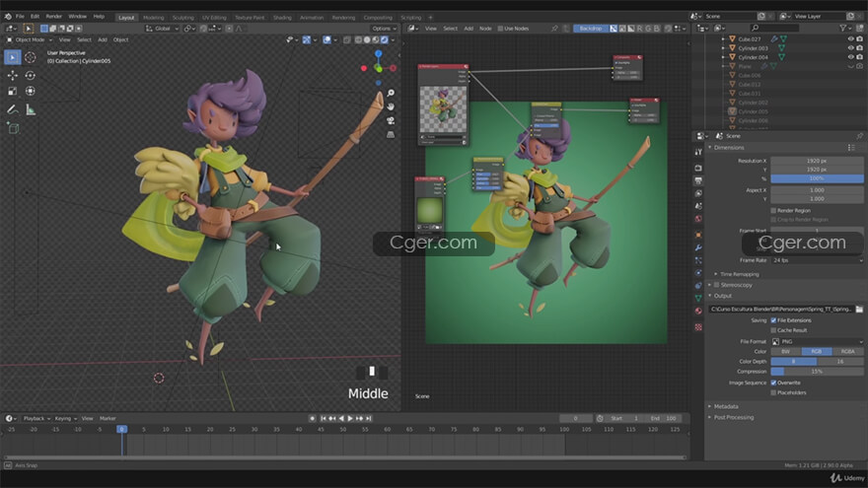Uncheck the File Extensions checkbox
This screenshot has width=868, height=488.
click(x=773, y=320)
